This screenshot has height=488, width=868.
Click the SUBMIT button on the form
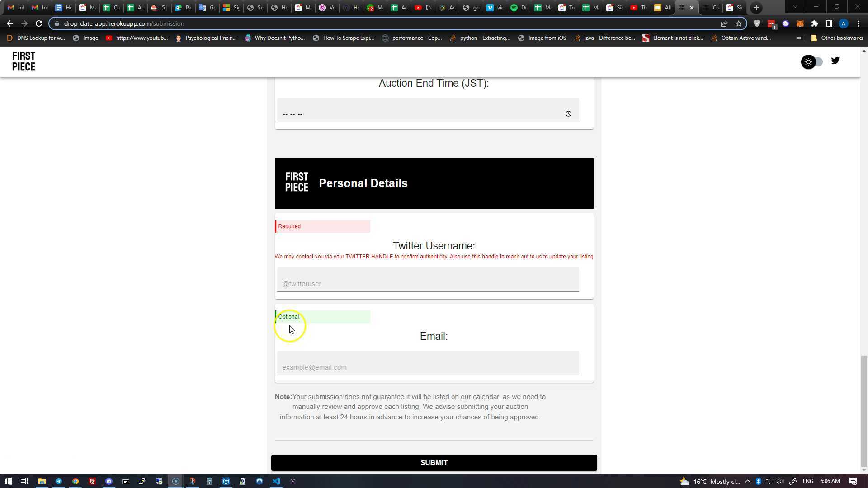click(x=434, y=462)
